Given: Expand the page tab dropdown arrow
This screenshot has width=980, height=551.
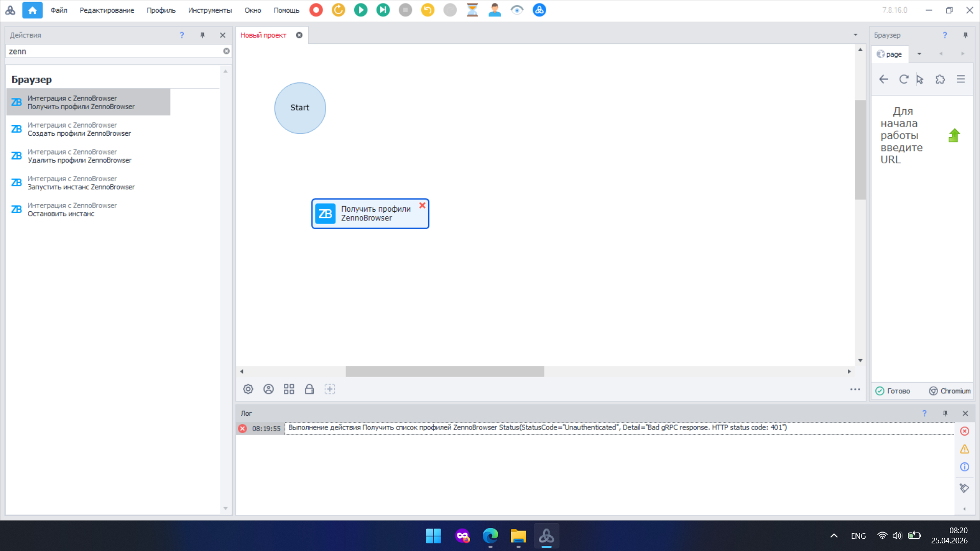Looking at the screenshot, I should pyautogui.click(x=919, y=54).
